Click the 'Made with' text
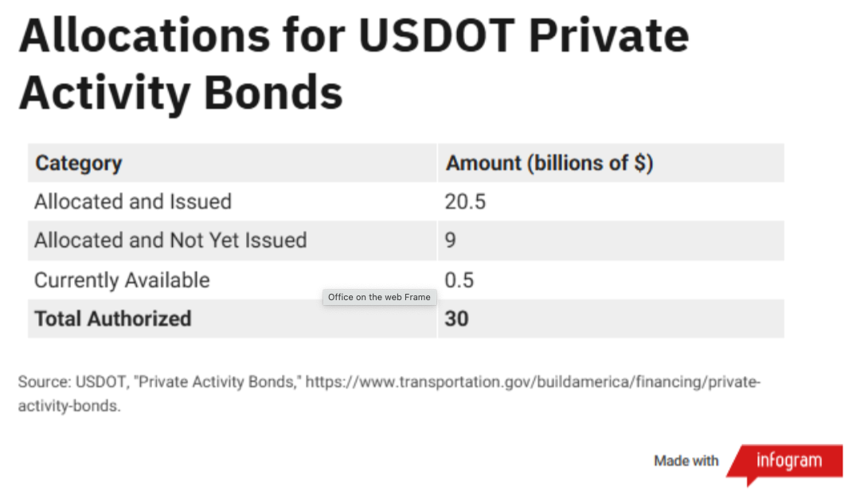This screenshot has width=860, height=504. pos(686,461)
